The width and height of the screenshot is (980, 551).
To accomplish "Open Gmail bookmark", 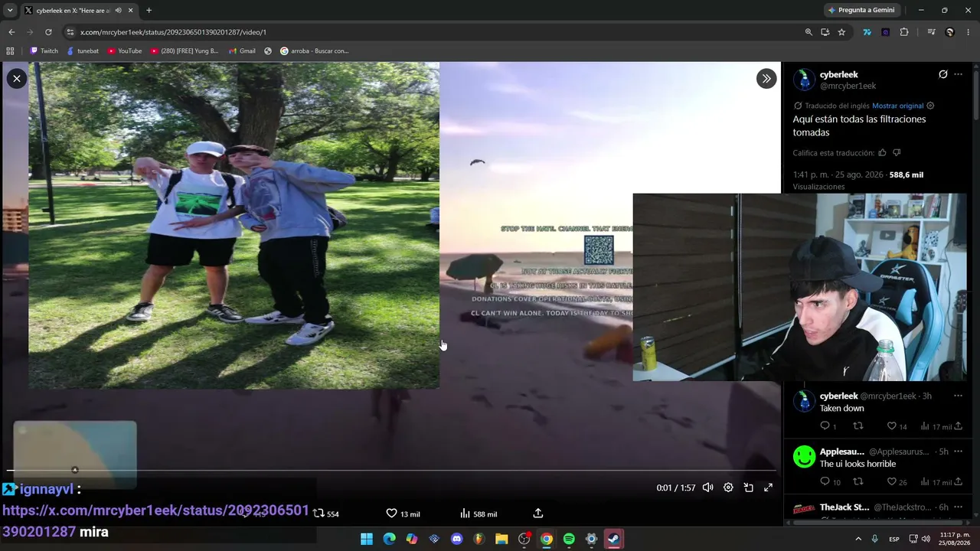I will [x=242, y=51].
